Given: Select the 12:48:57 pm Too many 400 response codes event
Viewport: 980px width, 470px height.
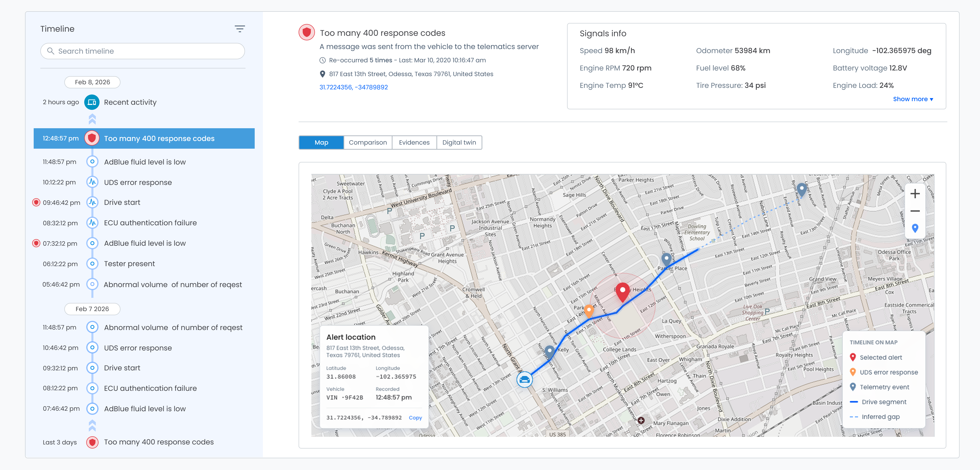Looking at the screenshot, I should point(144,139).
